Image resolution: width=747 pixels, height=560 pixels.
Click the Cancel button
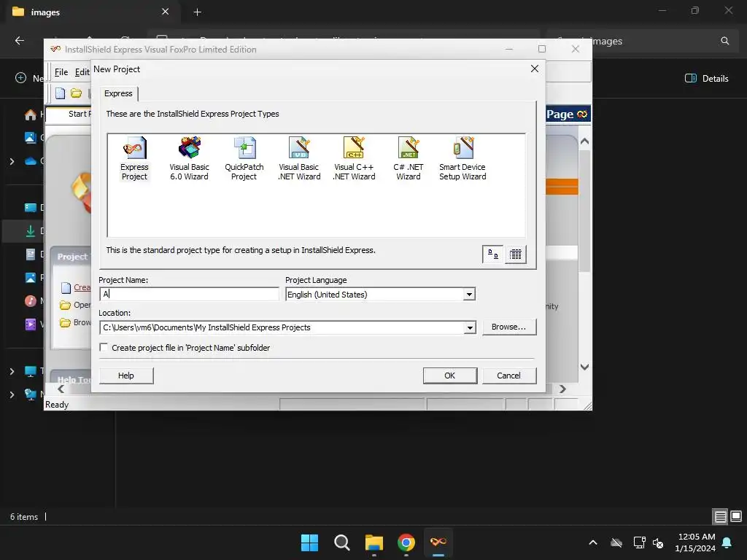[x=508, y=376]
